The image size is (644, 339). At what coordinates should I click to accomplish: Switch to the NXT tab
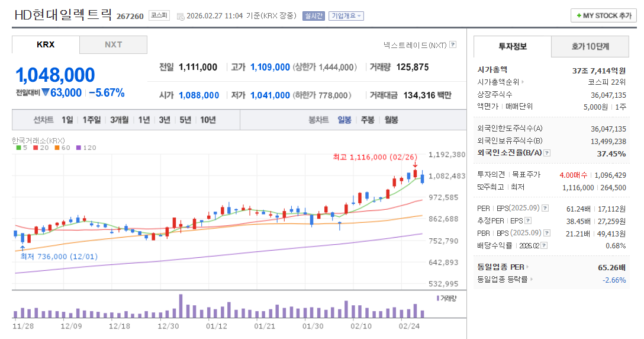(114, 44)
